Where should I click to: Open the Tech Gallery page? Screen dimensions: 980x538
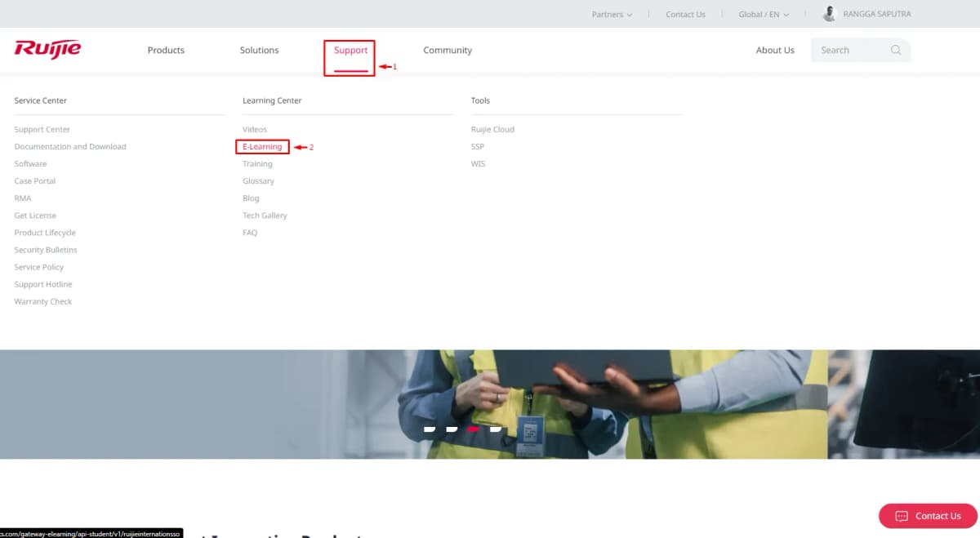[265, 215]
